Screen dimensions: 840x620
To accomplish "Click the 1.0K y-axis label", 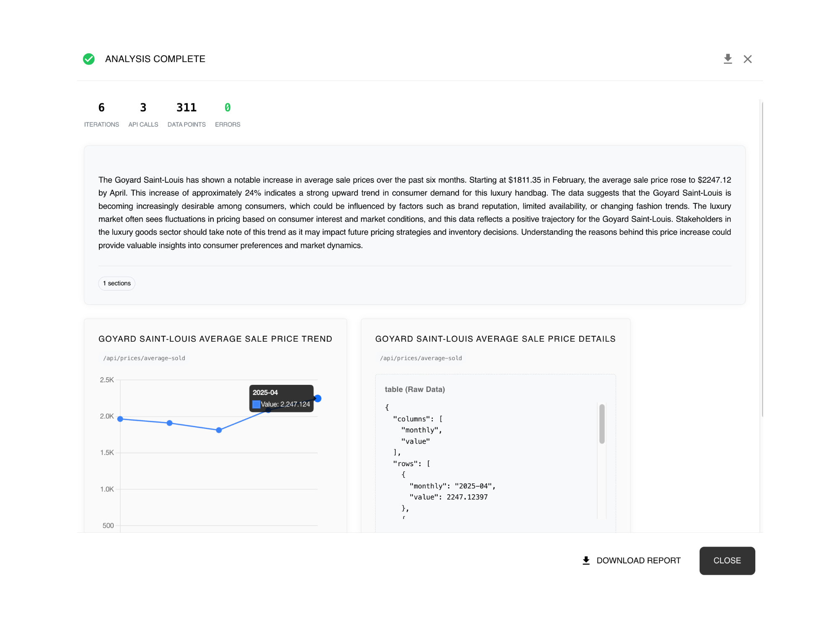I will [107, 489].
